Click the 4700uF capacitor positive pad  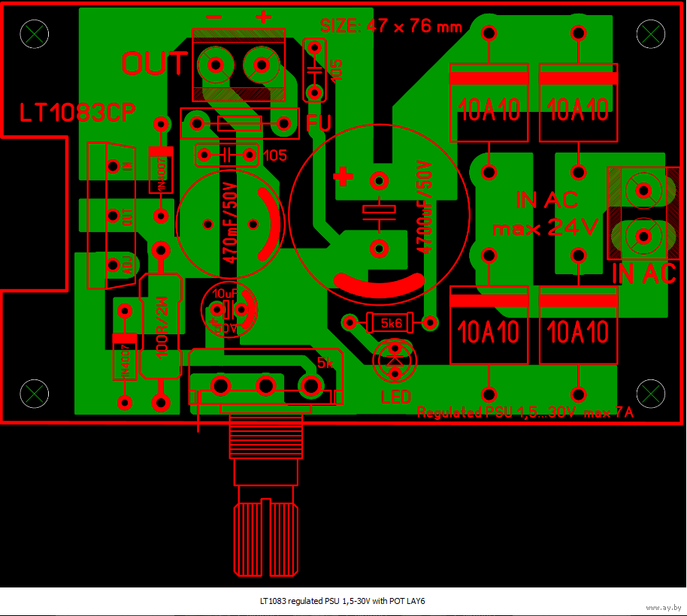(379, 181)
